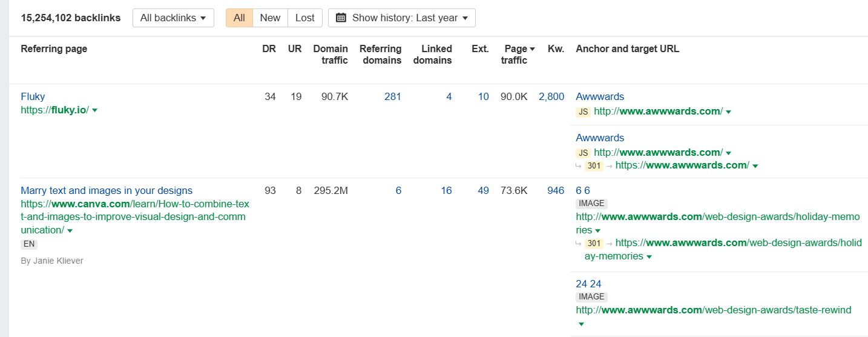Click the EN language badge

[29, 244]
